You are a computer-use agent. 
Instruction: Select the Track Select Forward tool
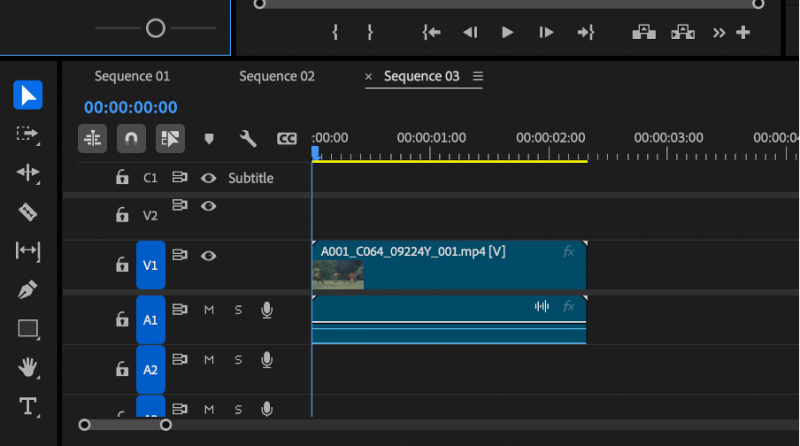click(x=28, y=134)
